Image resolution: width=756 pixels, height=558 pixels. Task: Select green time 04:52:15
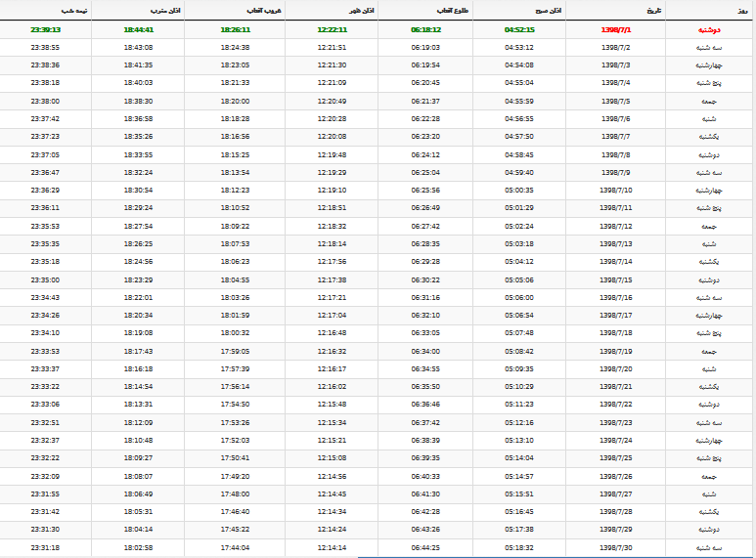pyautogui.click(x=519, y=30)
